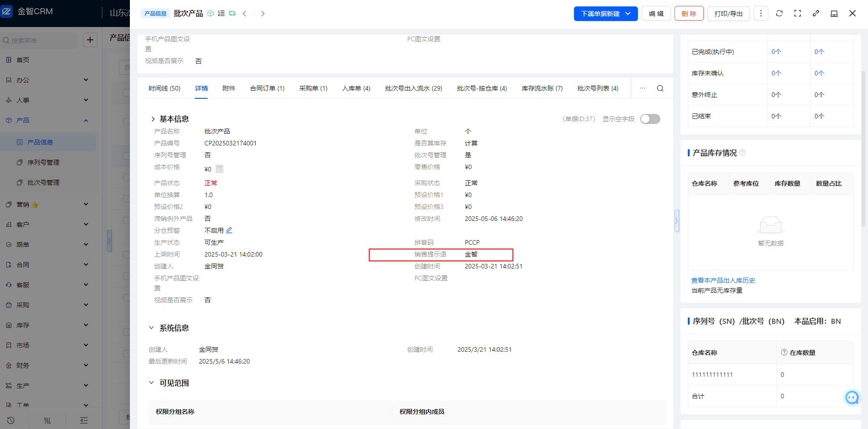Viewport: 868px width, 429px height.
Task: Click the 打印/导出 button
Action: [x=729, y=14]
